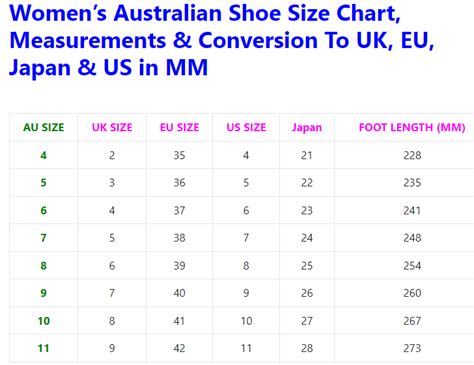Image resolution: width=474 pixels, height=365 pixels.
Task: Click AU size 10 row label
Action: (44, 321)
